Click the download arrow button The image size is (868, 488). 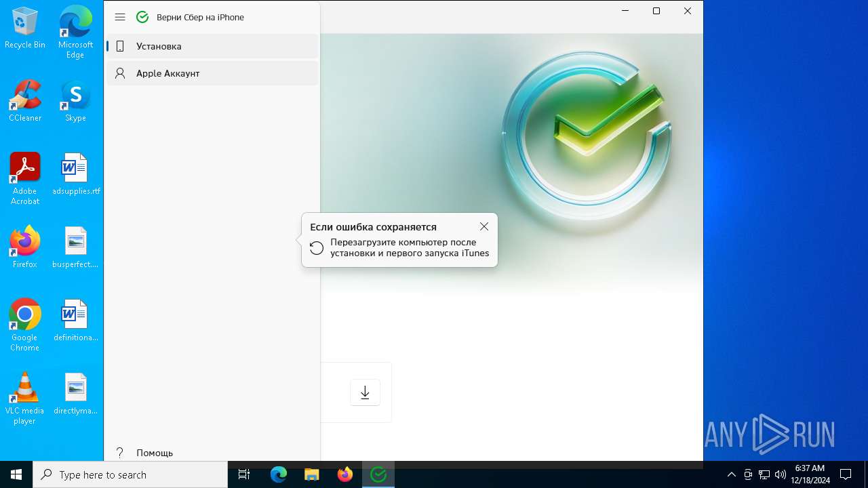(365, 392)
